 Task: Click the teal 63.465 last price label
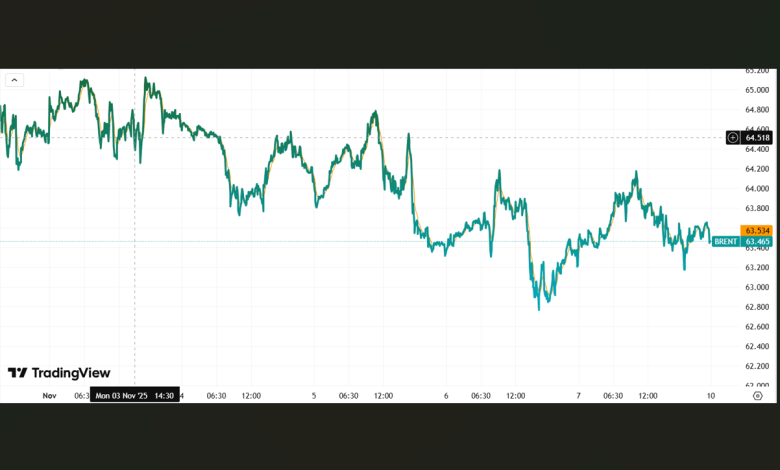coord(757,242)
